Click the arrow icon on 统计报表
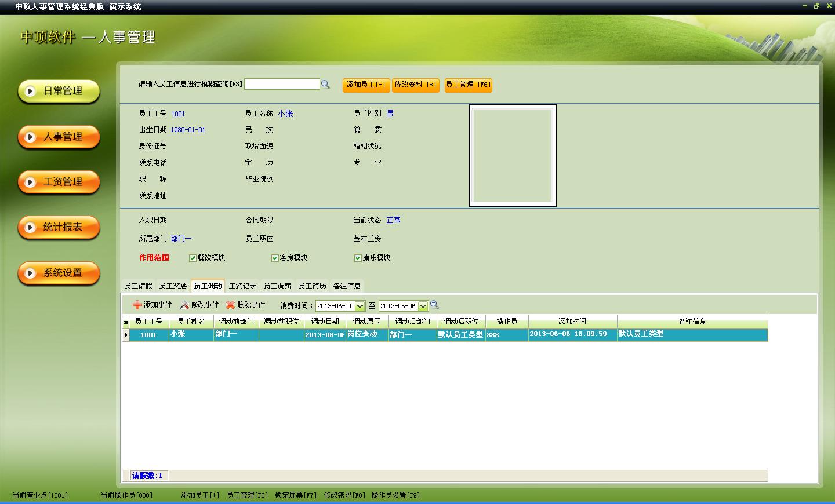The height and width of the screenshot is (504, 835). pyautogui.click(x=31, y=227)
